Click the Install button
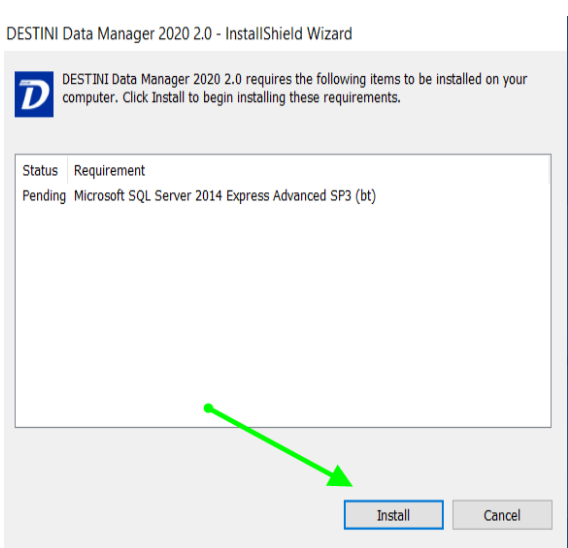The image size is (568, 548). 393,515
